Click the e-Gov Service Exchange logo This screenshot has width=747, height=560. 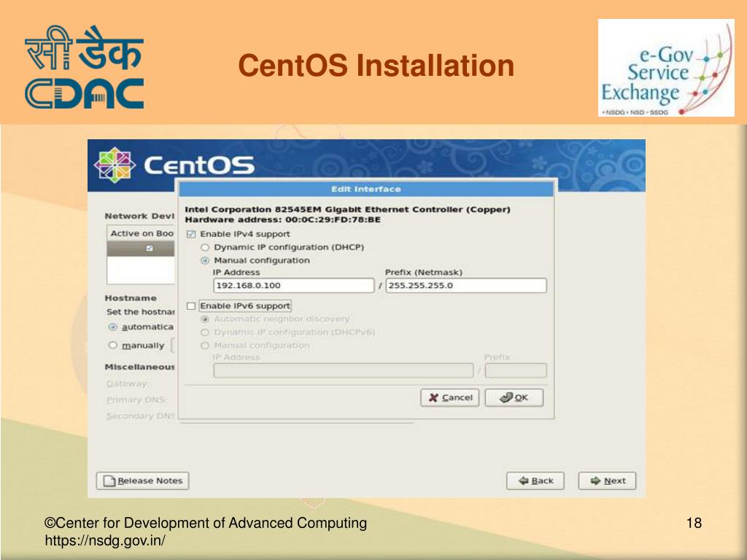pos(666,68)
